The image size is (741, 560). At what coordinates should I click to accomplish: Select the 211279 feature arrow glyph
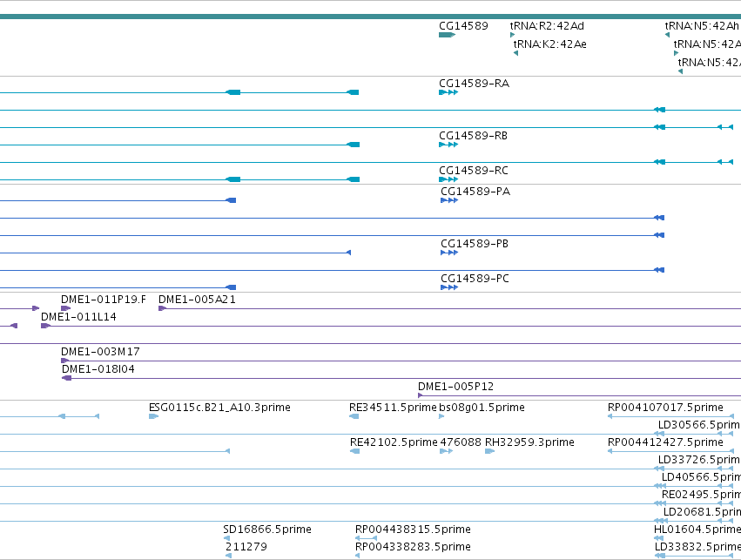229,556
